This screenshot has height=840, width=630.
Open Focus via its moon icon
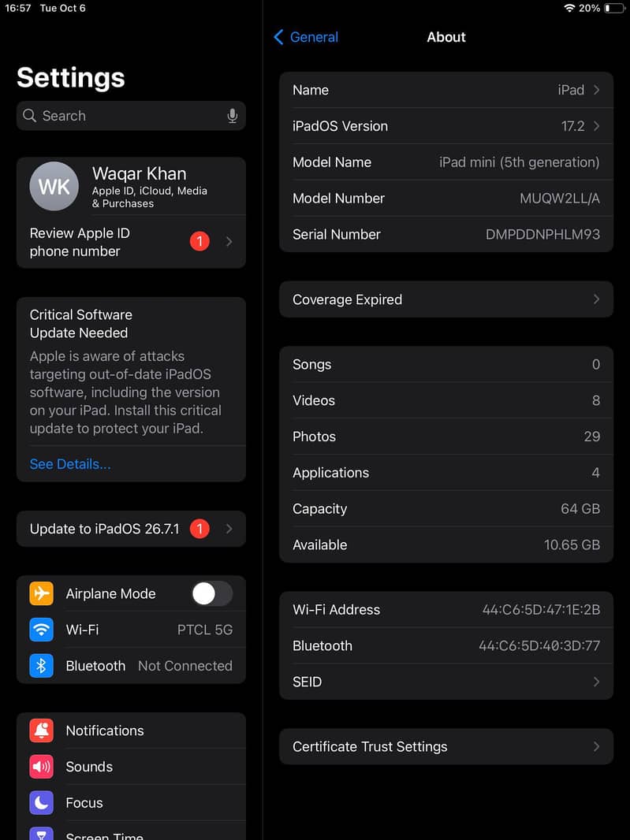click(41, 802)
